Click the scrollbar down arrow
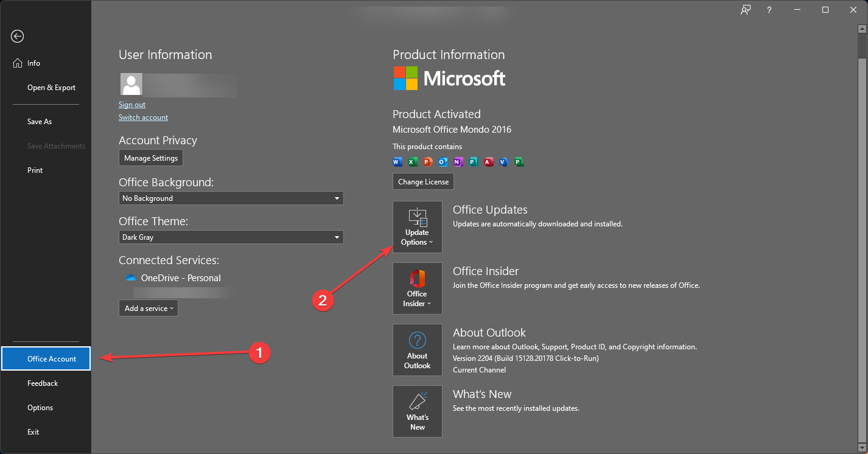 (862, 447)
